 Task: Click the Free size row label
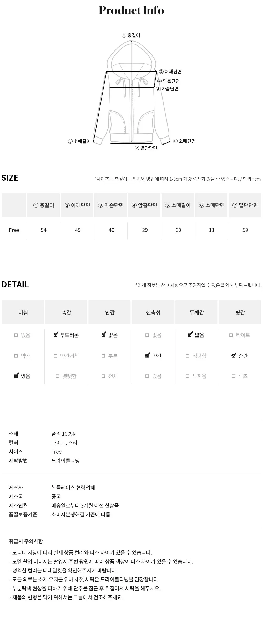click(x=14, y=230)
